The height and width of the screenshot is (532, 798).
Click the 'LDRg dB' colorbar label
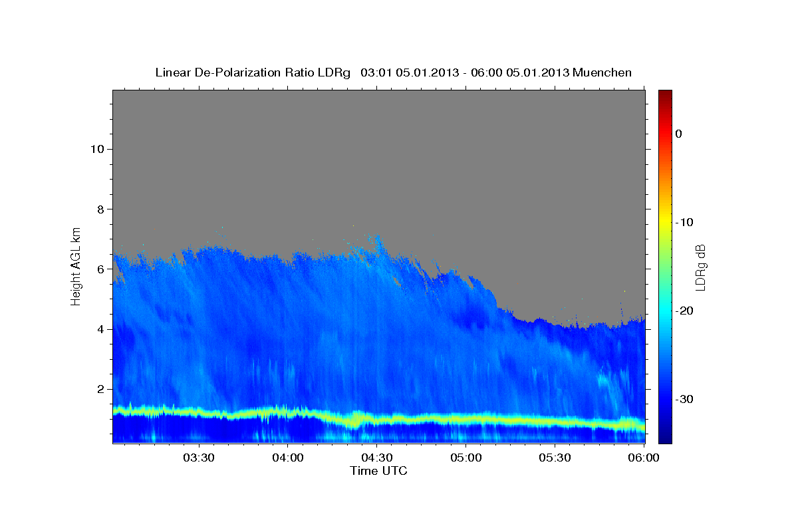coord(700,267)
